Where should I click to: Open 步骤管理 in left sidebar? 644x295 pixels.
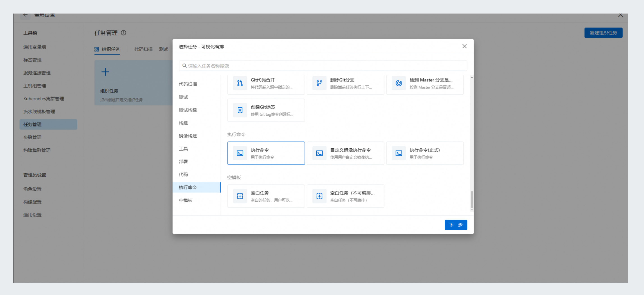click(x=32, y=138)
